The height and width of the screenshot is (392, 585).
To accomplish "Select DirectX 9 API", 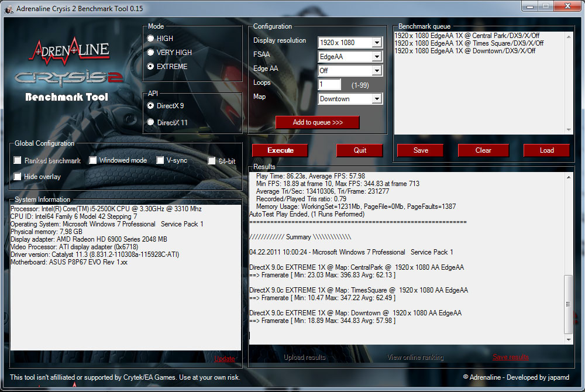I will click(x=151, y=106).
